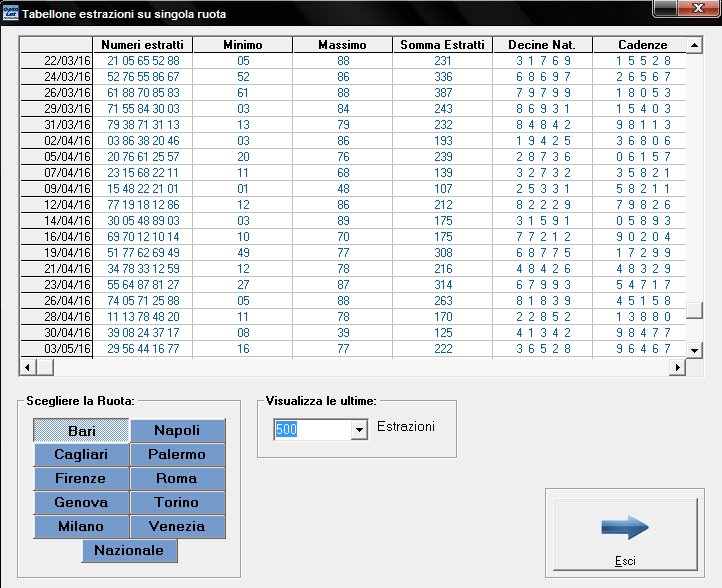Click numbers cell 52 76 55 86 67
722x588 pixels.
click(x=143, y=76)
